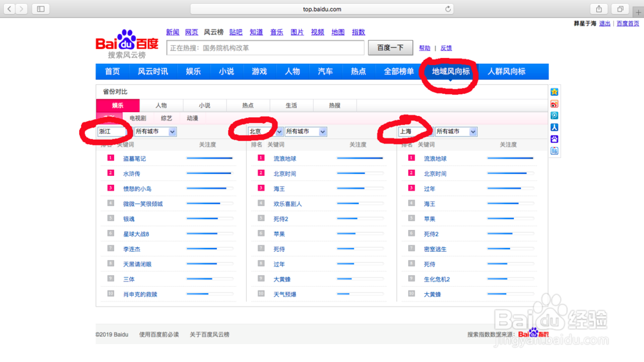Image resolution: width=644 pixels, height=362 pixels.
Task: Open the 新闻 top link
Action: (x=173, y=32)
